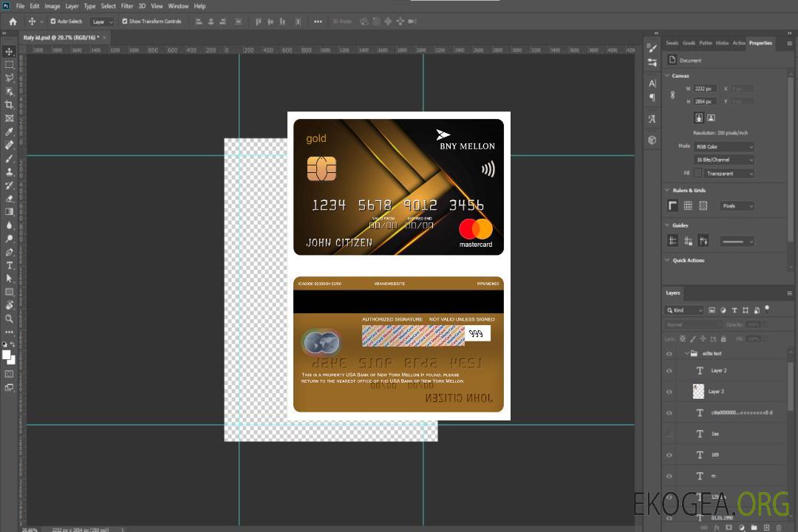Open the Window menu

click(x=178, y=6)
